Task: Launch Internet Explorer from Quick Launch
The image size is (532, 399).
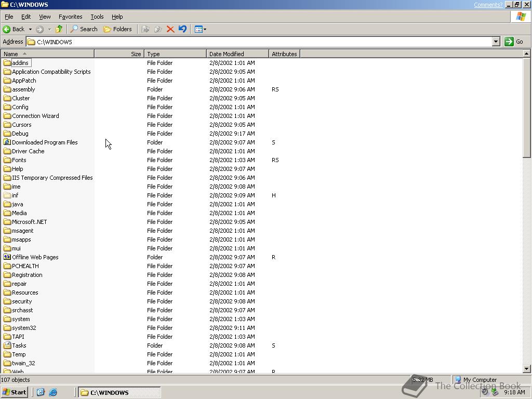Action: point(53,392)
